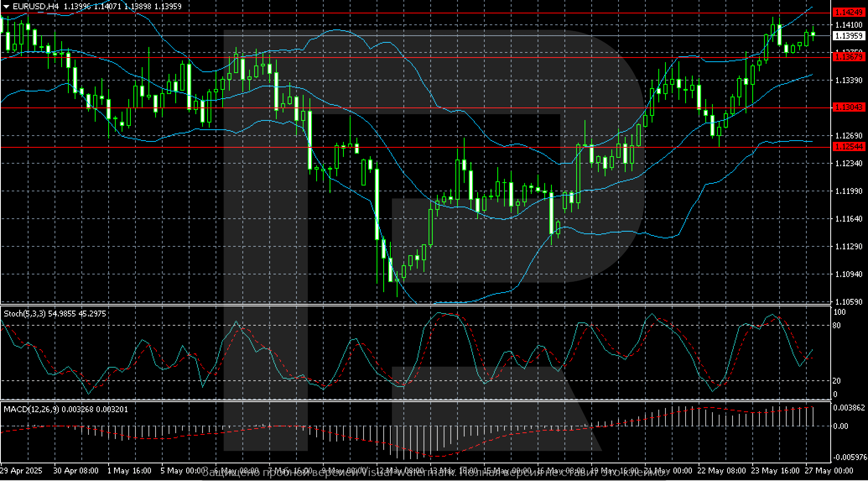Click the 22 May 08:00 time label
Screen dimensions: 868x481
[722, 471]
